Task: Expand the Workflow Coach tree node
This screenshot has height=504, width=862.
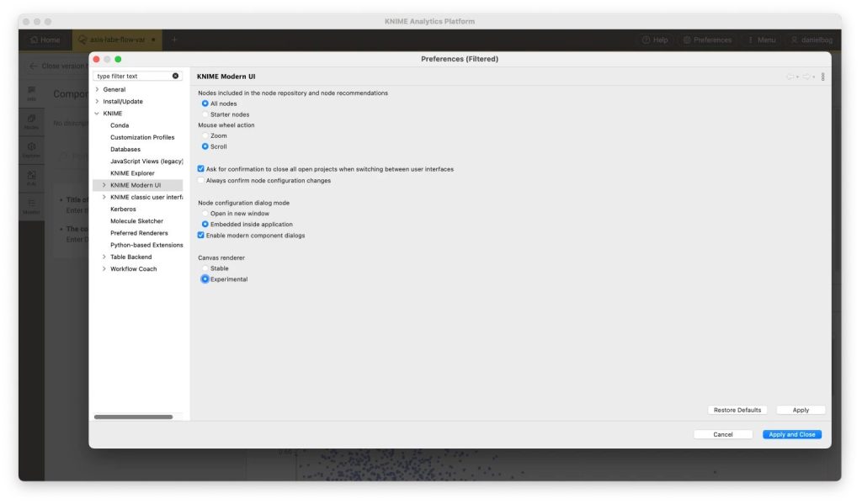Action: tap(104, 269)
